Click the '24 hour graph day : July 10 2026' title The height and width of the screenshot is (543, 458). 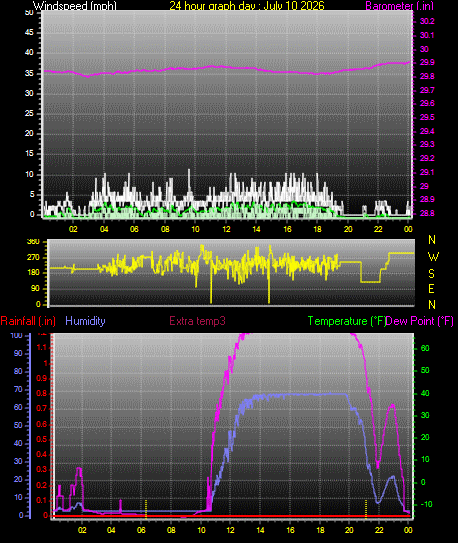click(x=247, y=6)
